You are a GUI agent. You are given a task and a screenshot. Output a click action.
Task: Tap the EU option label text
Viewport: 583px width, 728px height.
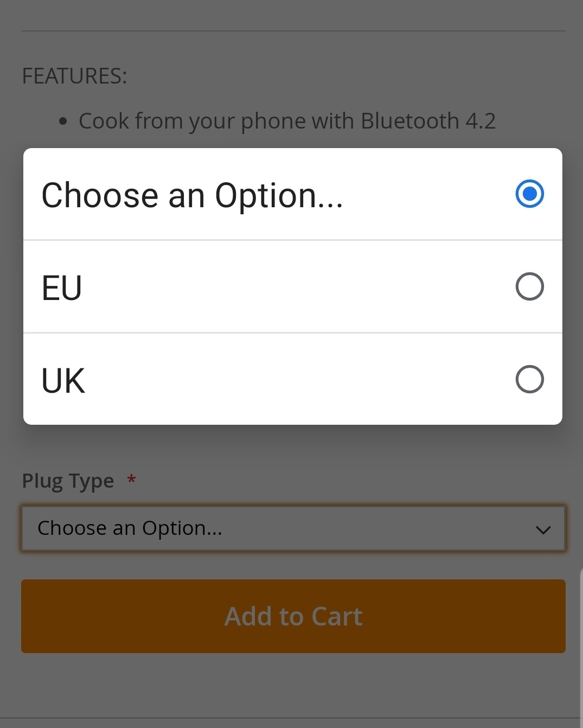pyautogui.click(x=62, y=288)
